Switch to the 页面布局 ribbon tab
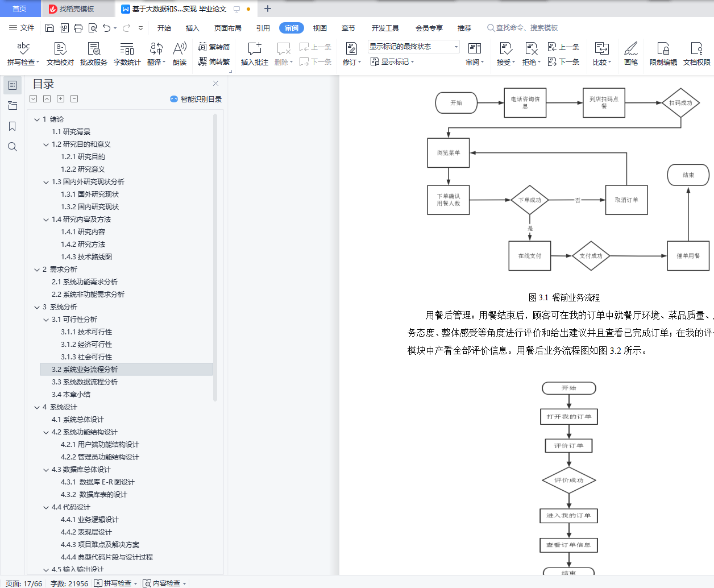Screen dimensions: 714x588 pyautogui.click(x=228, y=28)
